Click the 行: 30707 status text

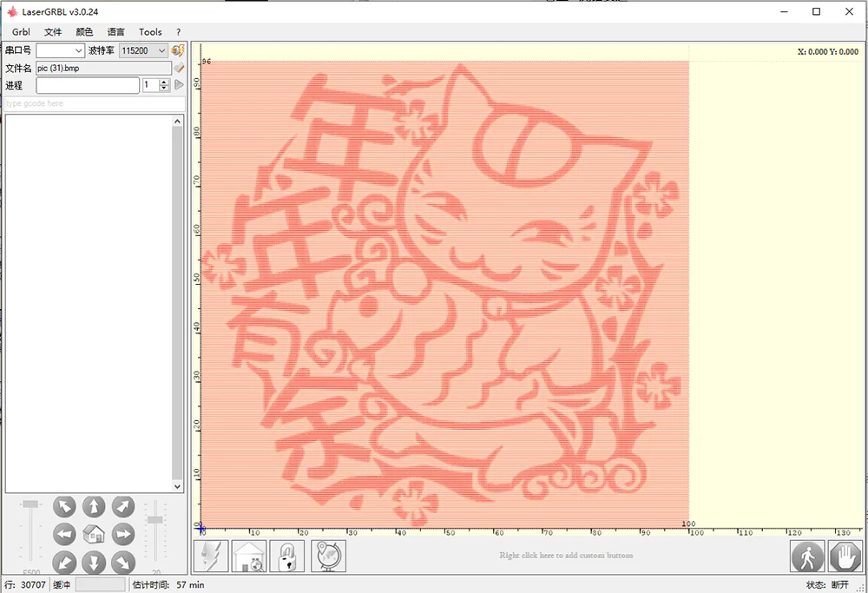(25, 584)
